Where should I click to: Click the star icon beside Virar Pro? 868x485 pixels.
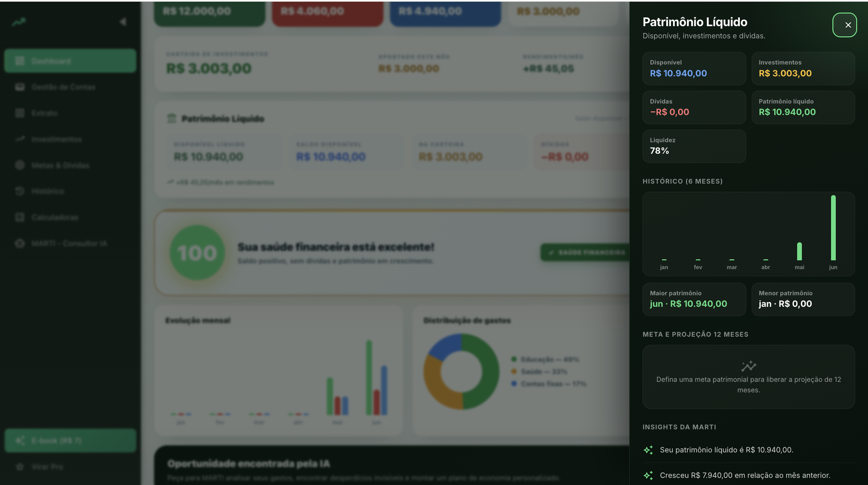point(20,467)
